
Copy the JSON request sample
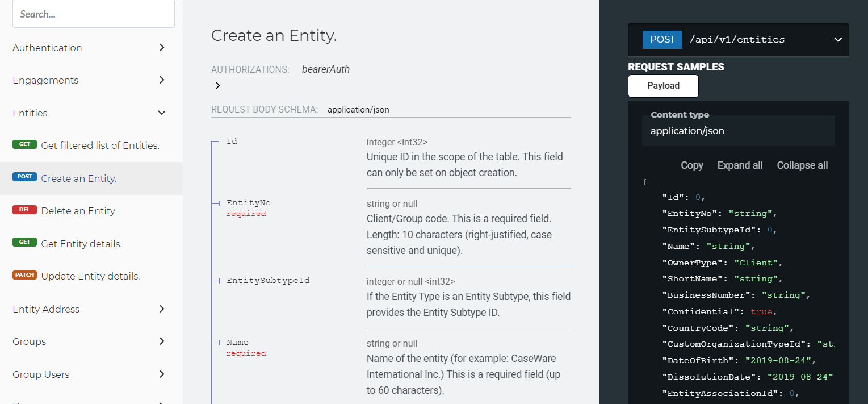click(691, 165)
